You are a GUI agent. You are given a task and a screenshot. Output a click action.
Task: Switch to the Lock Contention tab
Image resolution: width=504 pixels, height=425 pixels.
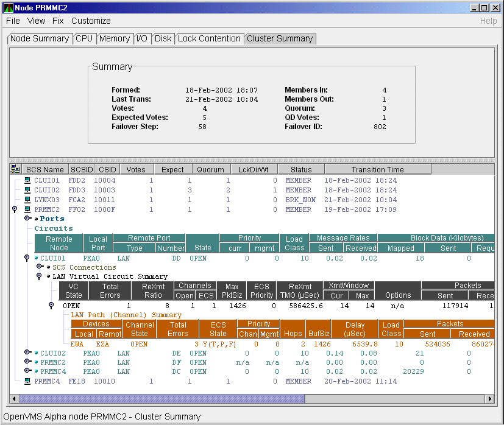point(209,38)
